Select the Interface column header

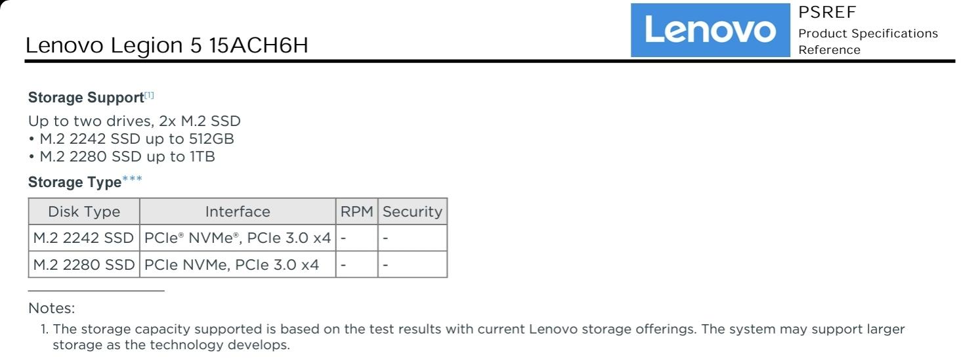coord(238,211)
